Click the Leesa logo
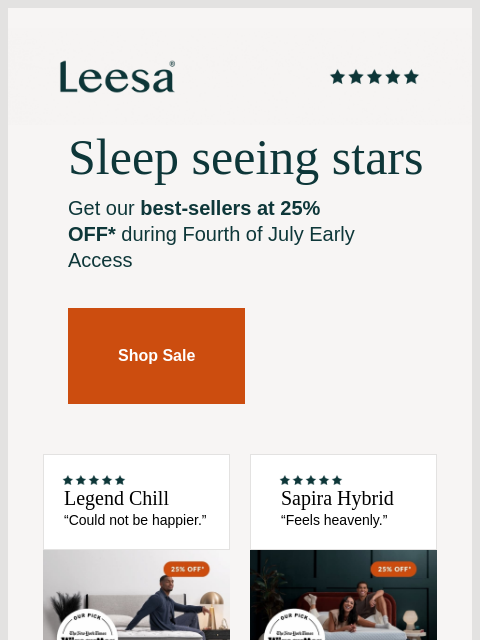 click(x=117, y=77)
